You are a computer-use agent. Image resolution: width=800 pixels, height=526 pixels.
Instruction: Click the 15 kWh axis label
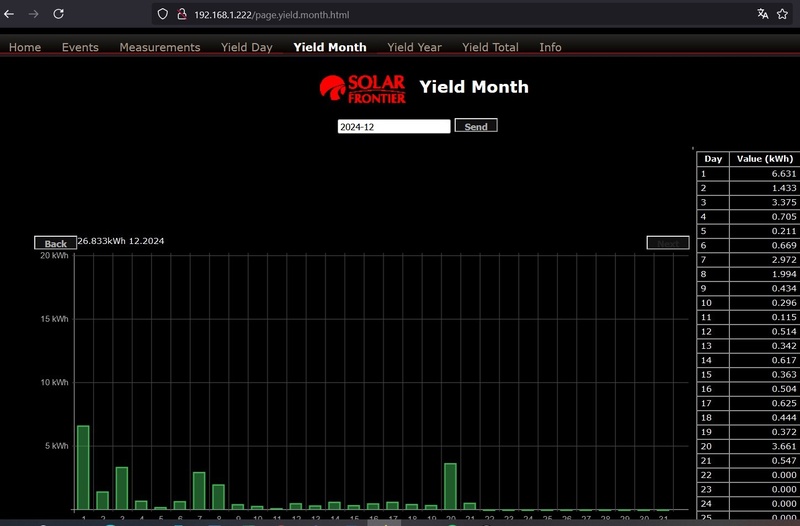pos(54,319)
